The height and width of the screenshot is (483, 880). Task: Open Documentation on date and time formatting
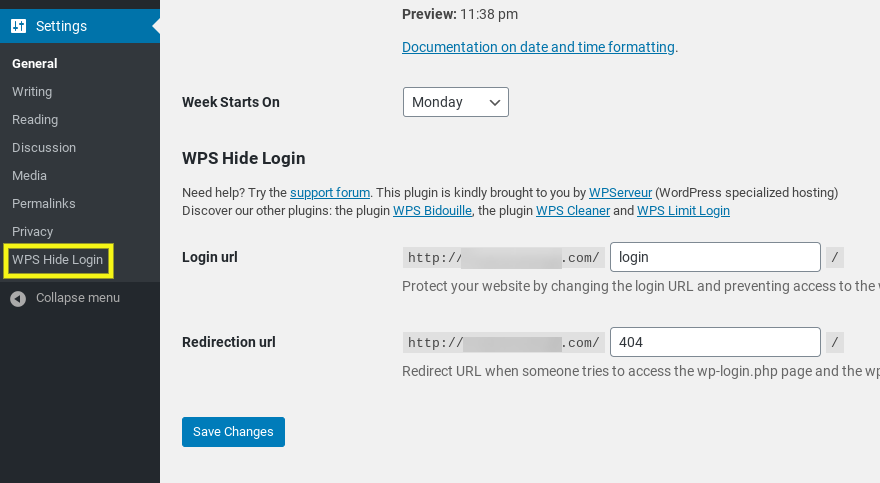538,47
